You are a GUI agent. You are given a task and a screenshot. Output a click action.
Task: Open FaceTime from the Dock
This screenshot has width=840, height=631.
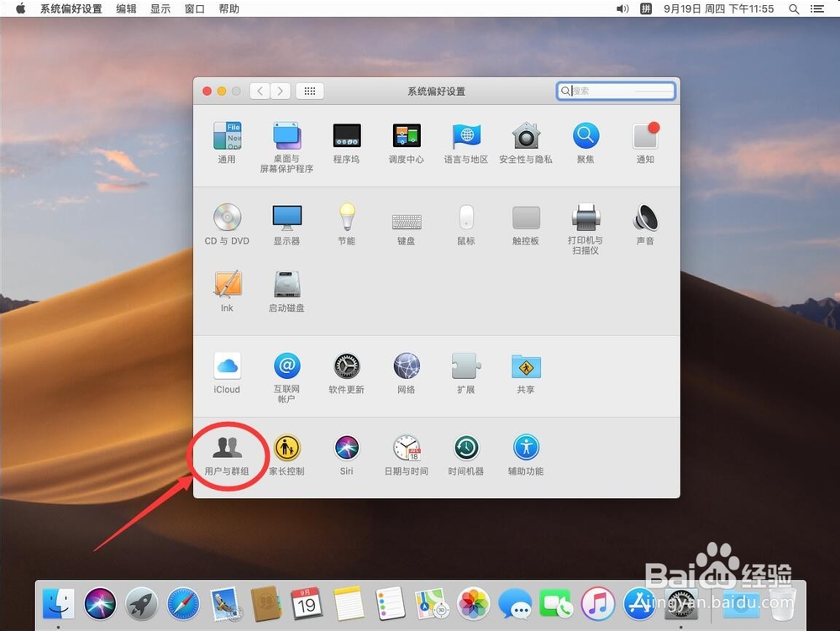coord(556,603)
